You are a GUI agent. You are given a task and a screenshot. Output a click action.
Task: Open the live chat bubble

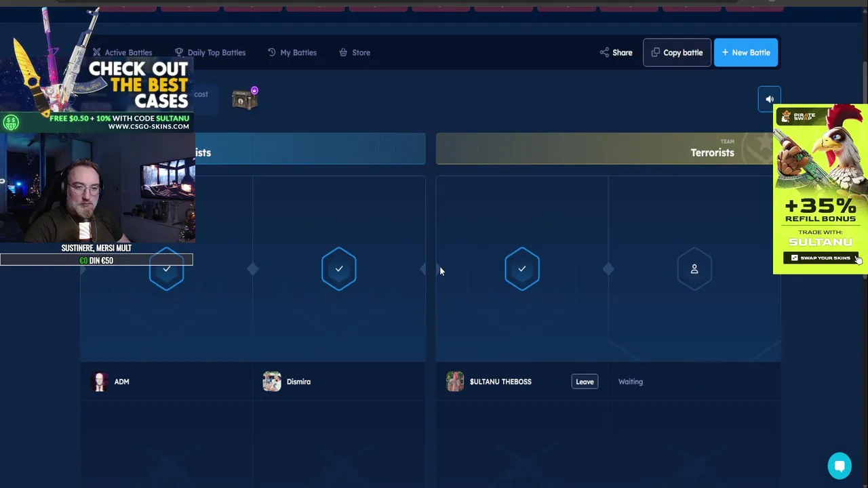click(840, 466)
